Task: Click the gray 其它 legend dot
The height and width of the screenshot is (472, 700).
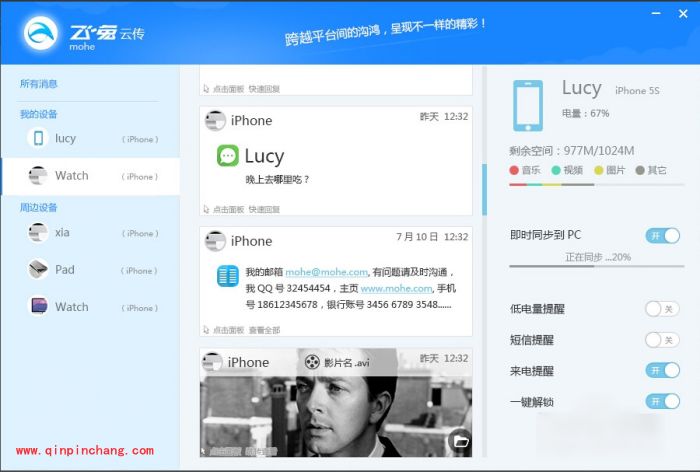Action: 640,170
